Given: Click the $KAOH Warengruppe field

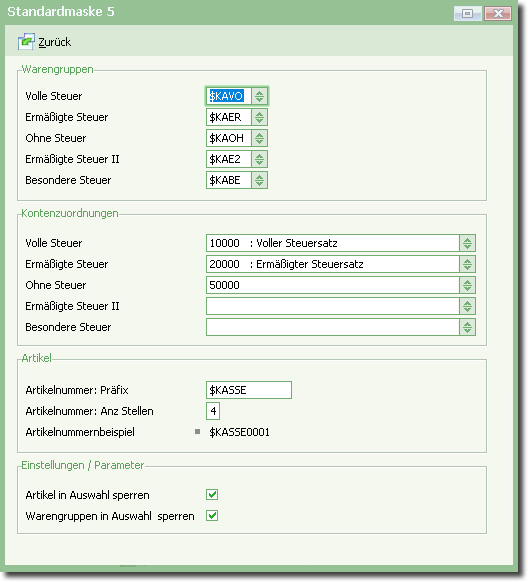Looking at the screenshot, I should tap(229, 138).
